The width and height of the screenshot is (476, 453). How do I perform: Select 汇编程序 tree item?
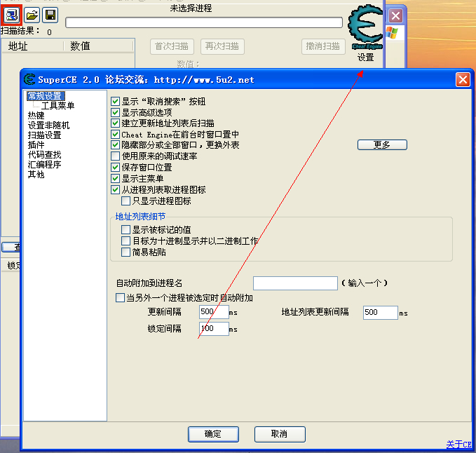click(x=44, y=165)
